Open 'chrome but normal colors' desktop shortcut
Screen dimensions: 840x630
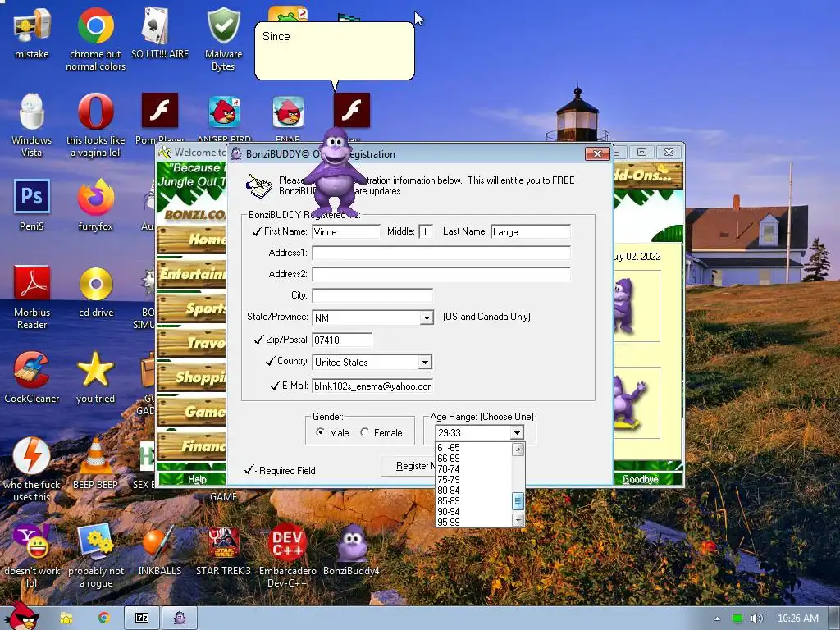(x=95, y=39)
